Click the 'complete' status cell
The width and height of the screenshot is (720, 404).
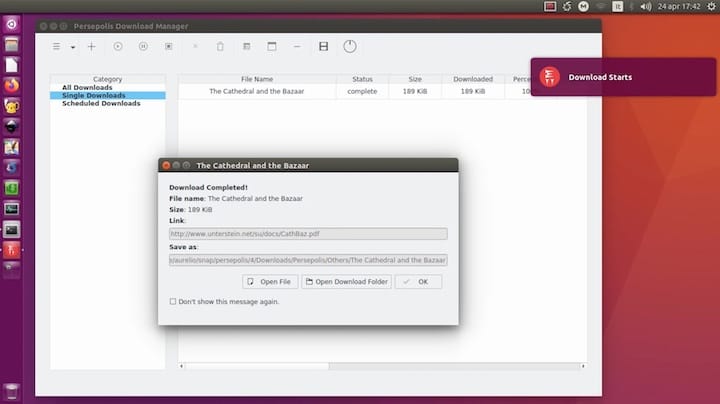pyautogui.click(x=362, y=91)
